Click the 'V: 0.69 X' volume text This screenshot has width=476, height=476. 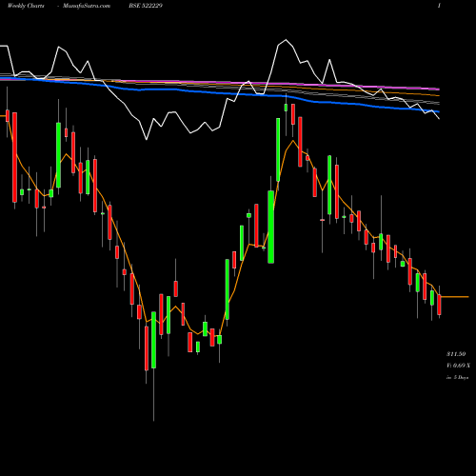click(458, 366)
